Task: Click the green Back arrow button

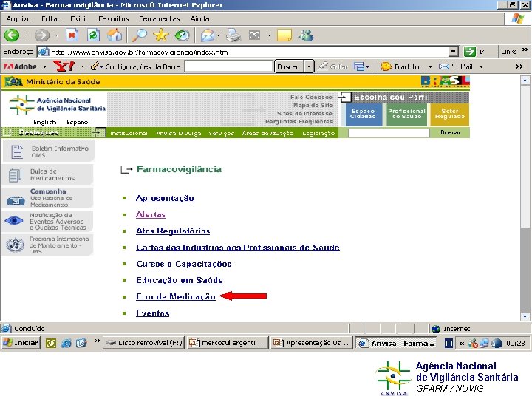Action: [x=12, y=35]
